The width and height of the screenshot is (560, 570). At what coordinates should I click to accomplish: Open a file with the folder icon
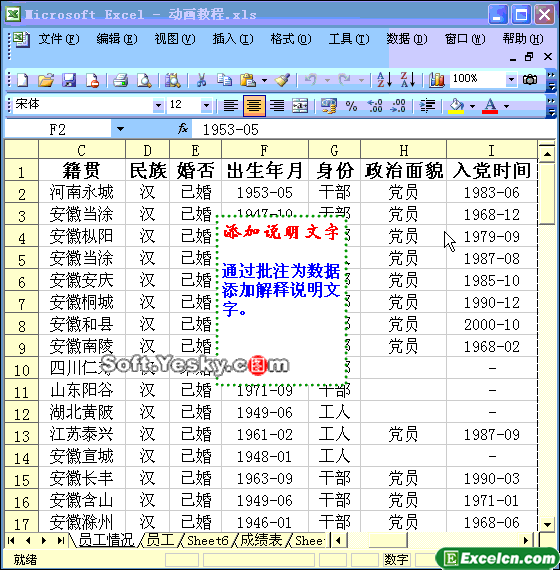pyautogui.click(x=46, y=80)
